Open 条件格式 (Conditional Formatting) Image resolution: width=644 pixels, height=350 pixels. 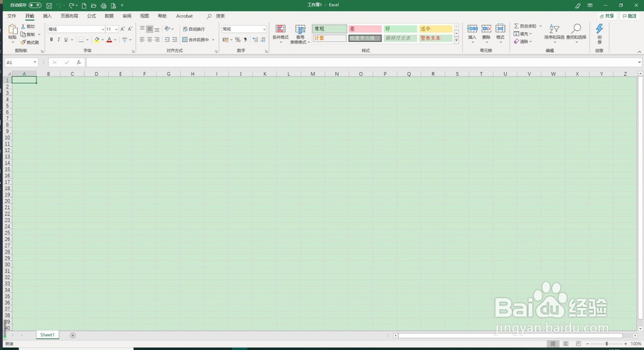(x=281, y=34)
